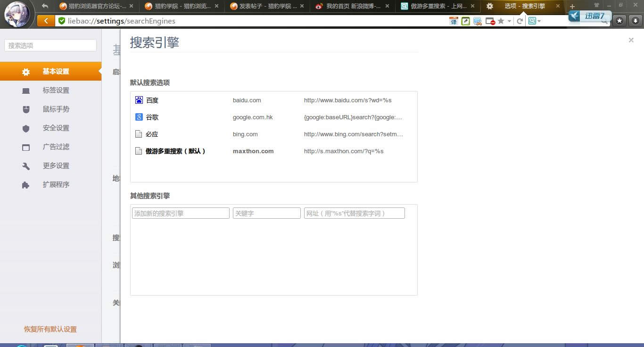Bookmark this page with the star icon
This screenshot has height=347, width=644.
(501, 21)
